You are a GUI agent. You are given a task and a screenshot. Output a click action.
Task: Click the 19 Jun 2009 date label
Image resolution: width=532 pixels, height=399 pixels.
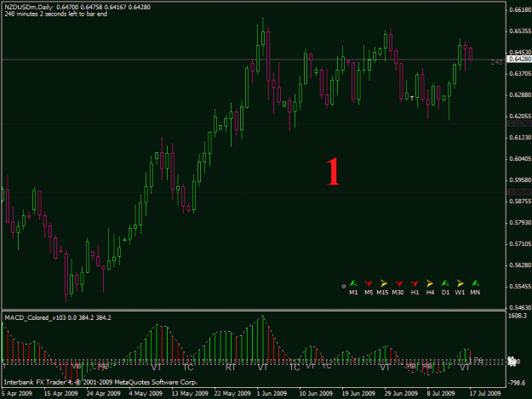(358, 393)
